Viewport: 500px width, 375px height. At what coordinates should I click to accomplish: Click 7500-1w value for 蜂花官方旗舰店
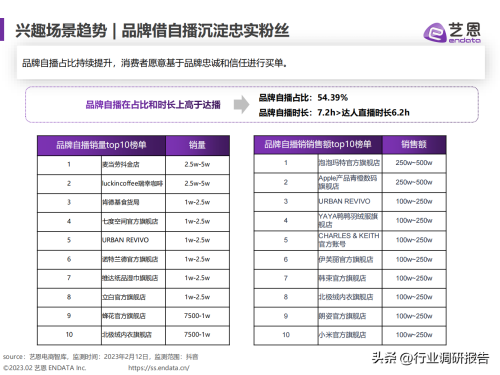point(197,316)
